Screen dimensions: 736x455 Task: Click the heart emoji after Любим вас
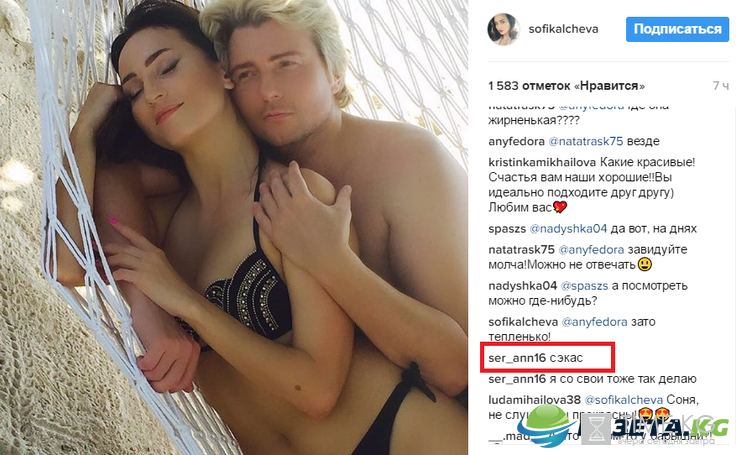click(x=560, y=207)
